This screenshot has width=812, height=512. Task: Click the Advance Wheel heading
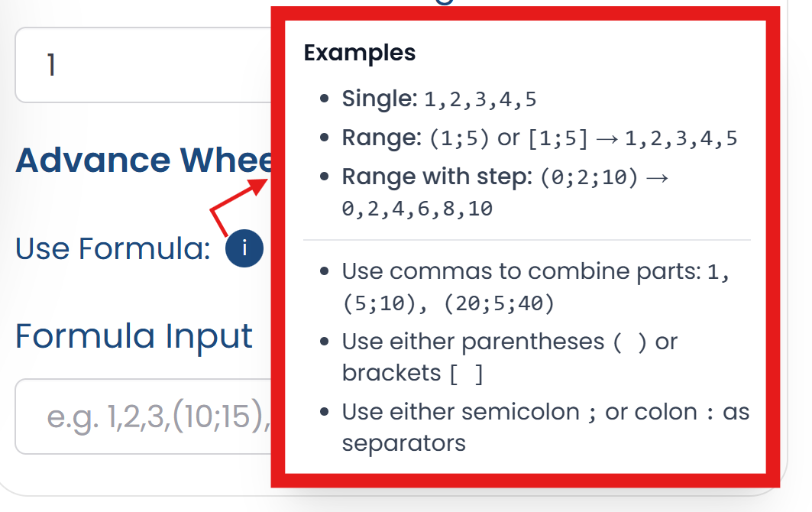point(137,160)
